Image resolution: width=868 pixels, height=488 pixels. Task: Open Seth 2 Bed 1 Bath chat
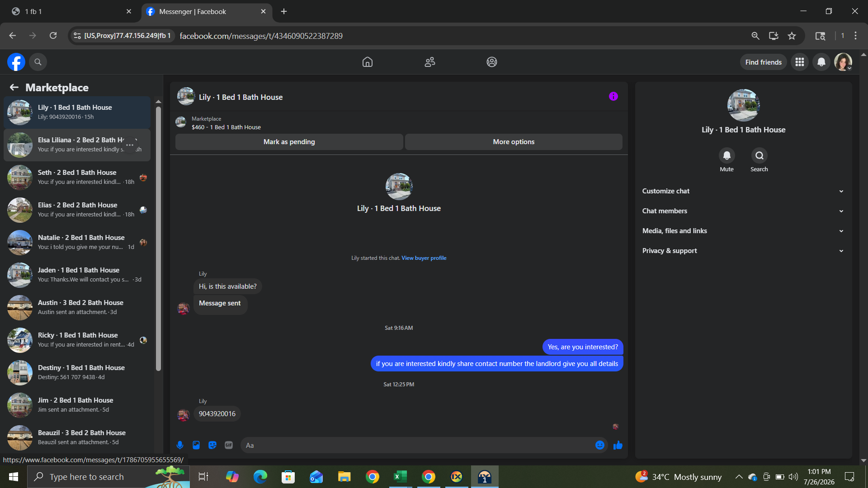click(77, 177)
